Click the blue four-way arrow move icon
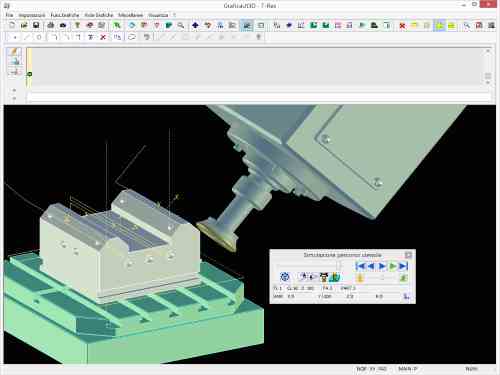The height and width of the screenshot is (375, 500). pos(195,25)
